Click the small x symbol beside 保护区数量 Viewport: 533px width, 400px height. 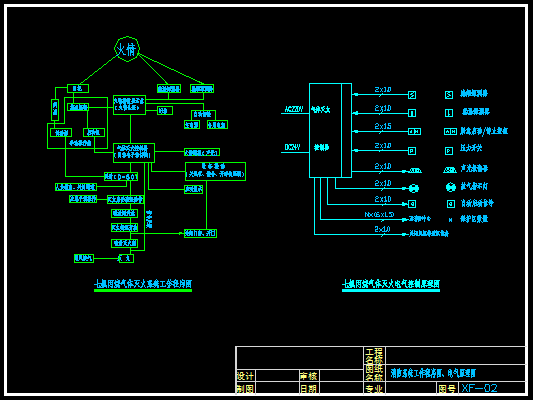(x=450, y=220)
